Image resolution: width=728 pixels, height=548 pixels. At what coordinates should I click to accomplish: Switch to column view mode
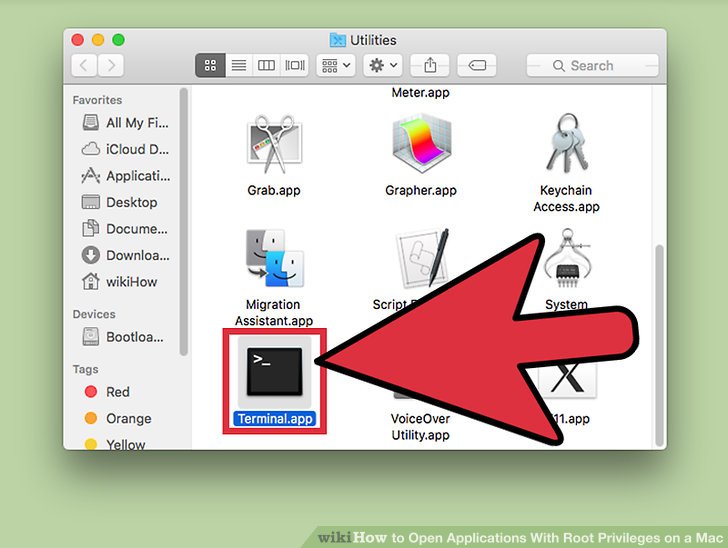pos(266,65)
